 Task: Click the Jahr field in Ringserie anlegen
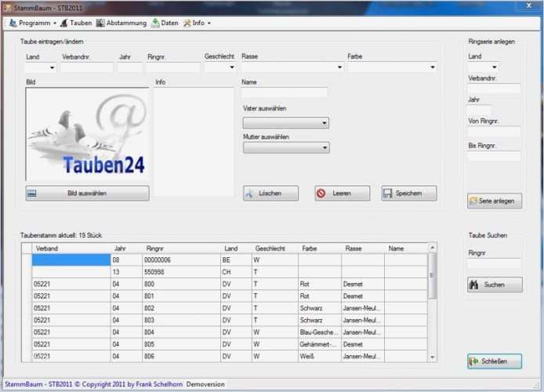click(x=478, y=110)
